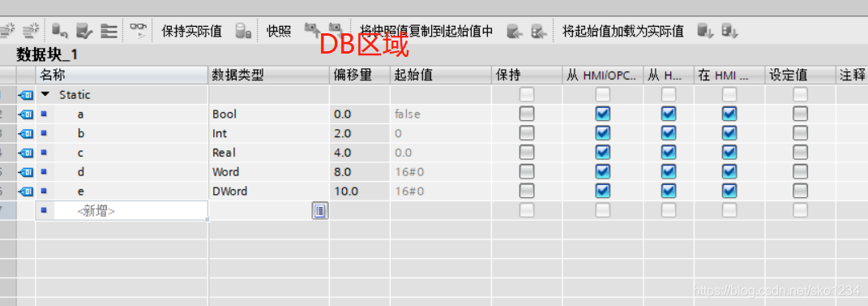Click the 名称 column header
The height and width of the screenshot is (306, 868).
click(x=122, y=75)
